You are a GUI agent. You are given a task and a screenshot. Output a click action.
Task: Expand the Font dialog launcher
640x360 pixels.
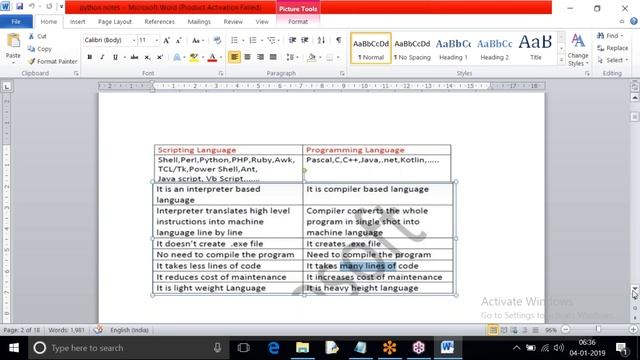click(221, 73)
